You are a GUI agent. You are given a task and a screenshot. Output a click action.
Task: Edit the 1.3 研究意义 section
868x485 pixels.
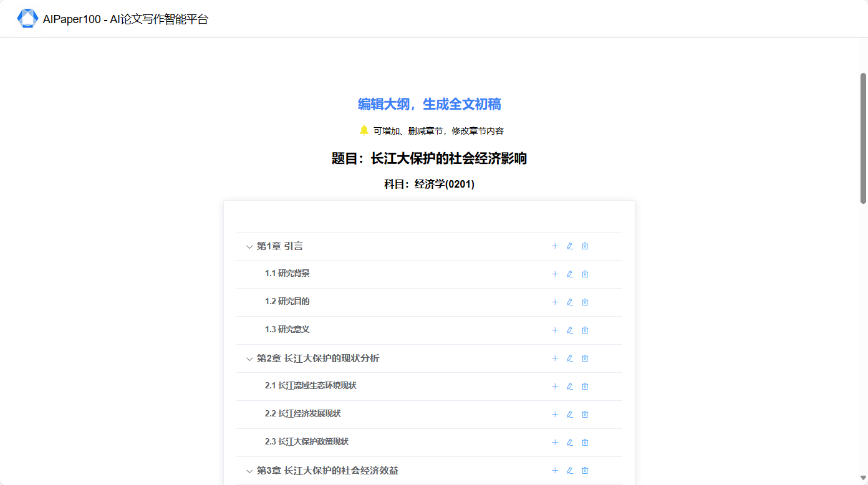click(x=570, y=330)
